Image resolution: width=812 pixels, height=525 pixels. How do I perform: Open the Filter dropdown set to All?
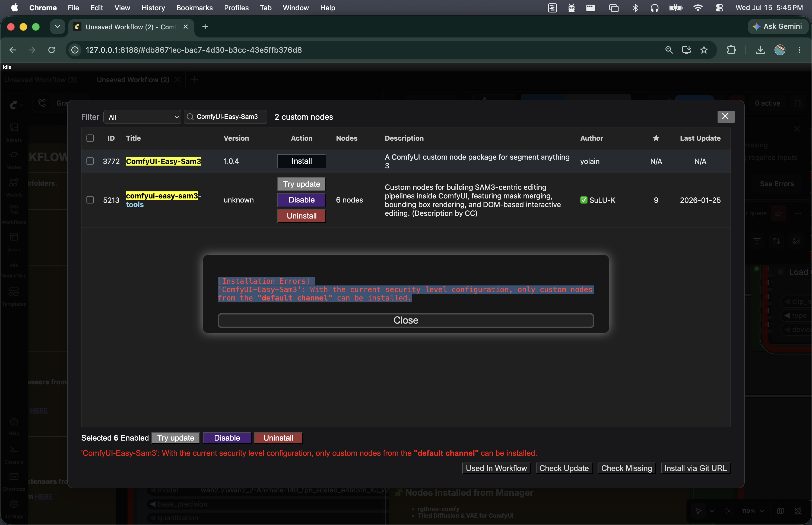(x=142, y=117)
